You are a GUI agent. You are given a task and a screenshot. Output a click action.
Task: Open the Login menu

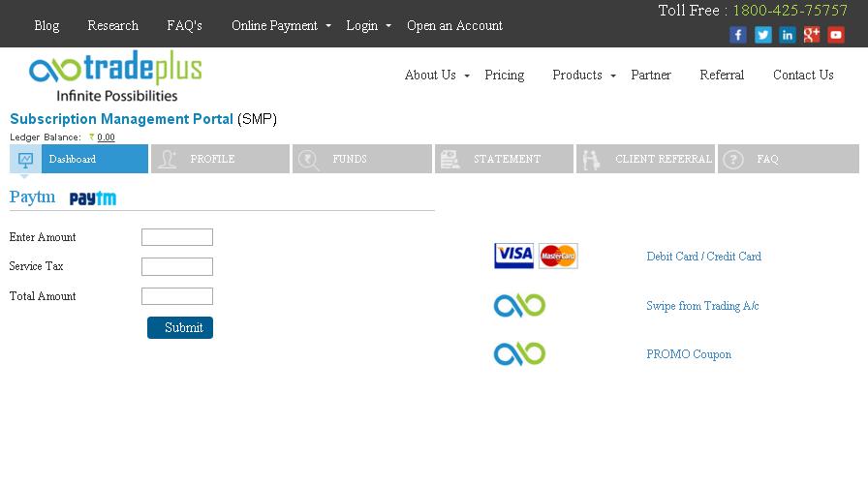coord(362,25)
